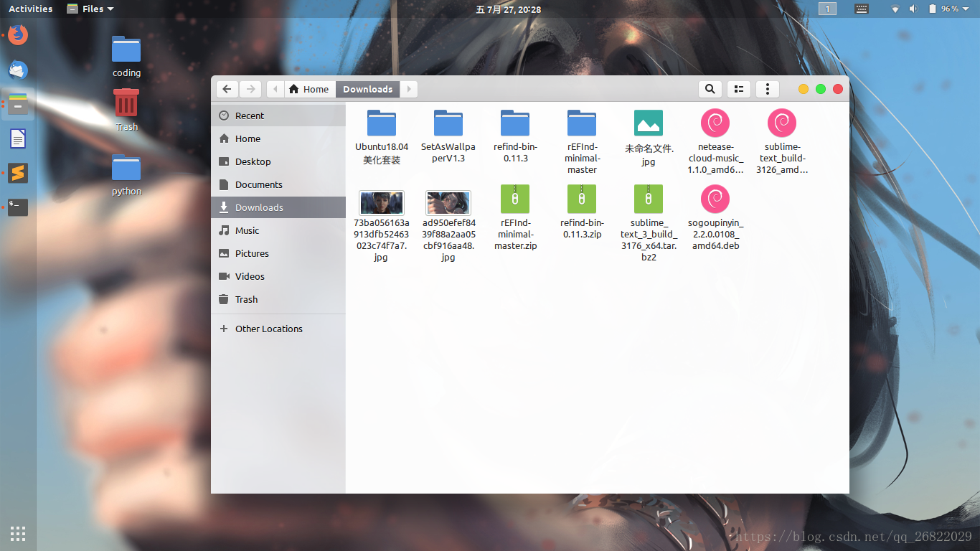Click the keyboard input indicator in top bar
Image resolution: width=980 pixels, height=551 pixels.
point(862,9)
